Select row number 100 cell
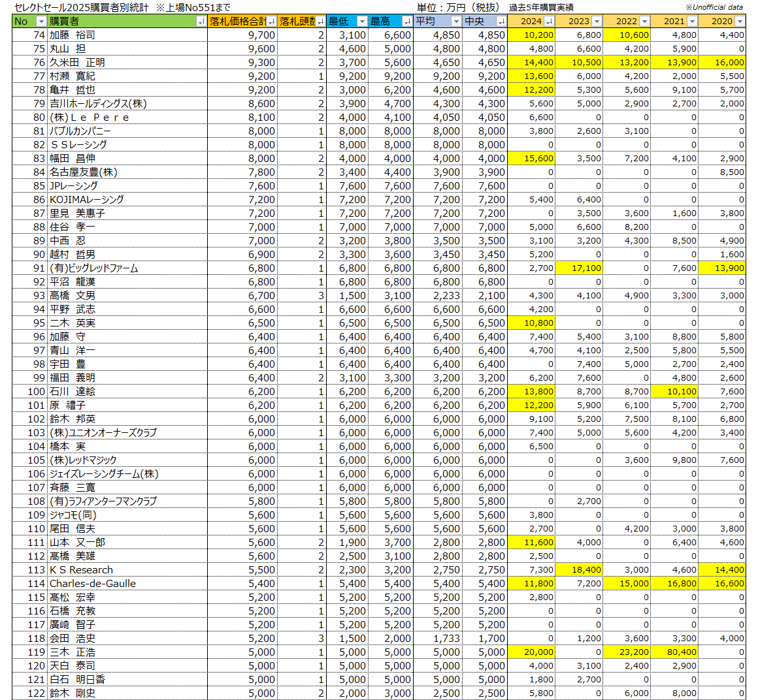This screenshot has height=700, width=758. coord(30,392)
